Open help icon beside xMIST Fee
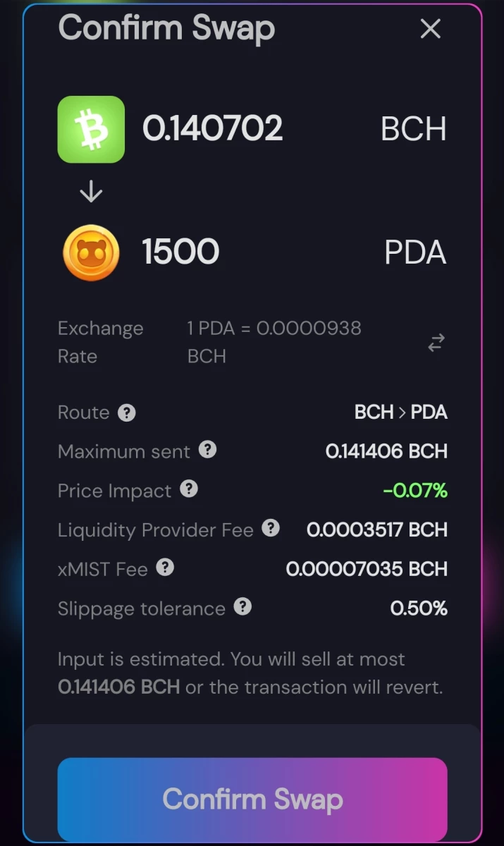This screenshot has width=504, height=846. click(165, 568)
